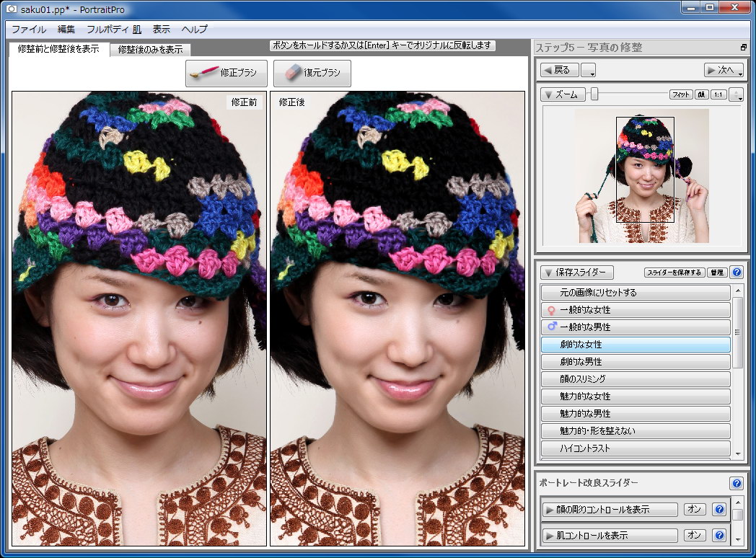Viewport: 756px width, 558px height.
Task: Click the hold-to-show-original hint button
Action: pos(382,45)
